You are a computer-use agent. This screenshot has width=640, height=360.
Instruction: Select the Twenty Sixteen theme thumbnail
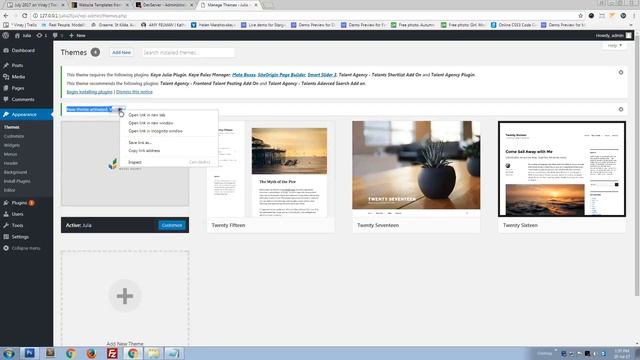(x=562, y=169)
